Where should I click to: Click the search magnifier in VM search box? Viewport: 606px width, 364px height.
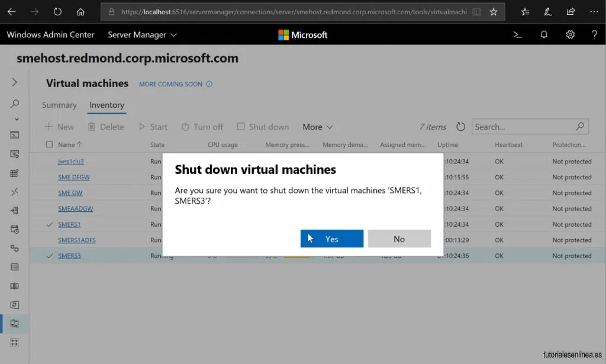point(580,126)
